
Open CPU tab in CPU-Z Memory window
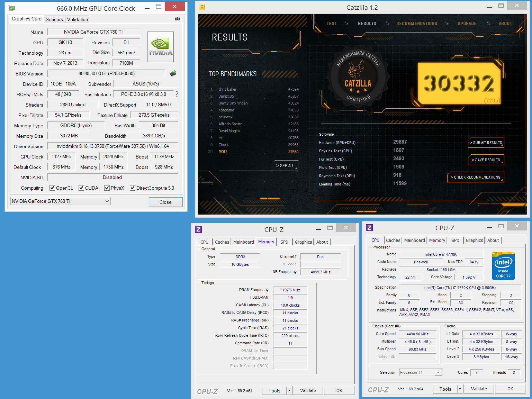point(205,242)
